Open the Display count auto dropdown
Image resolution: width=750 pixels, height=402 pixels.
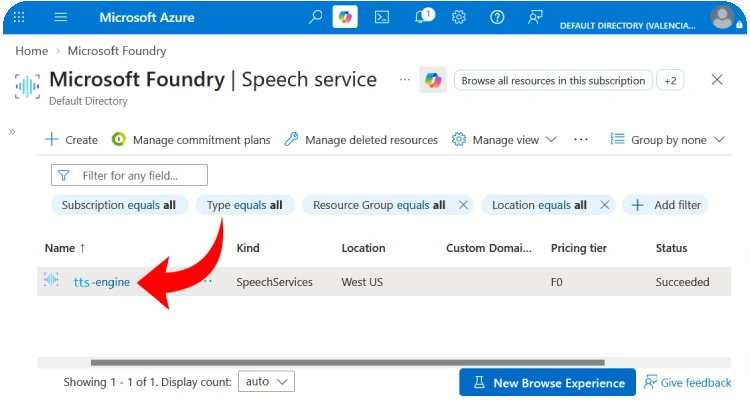tap(266, 381)
